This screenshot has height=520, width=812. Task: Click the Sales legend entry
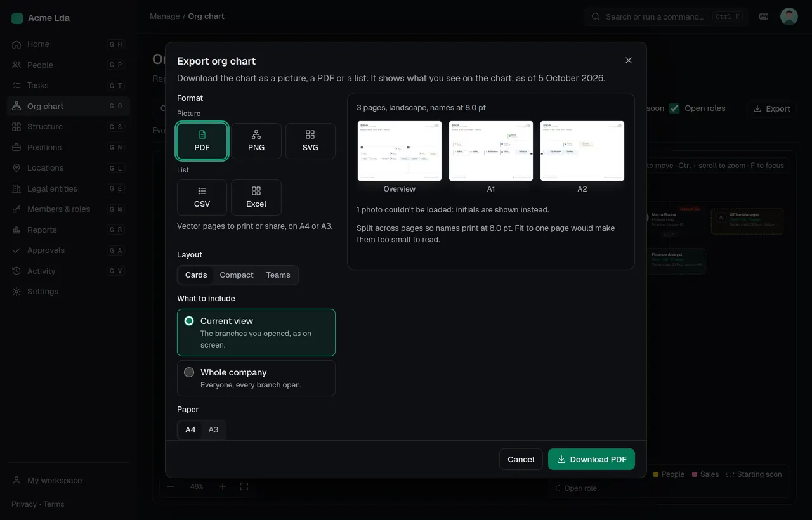click(x=705, y=474)
